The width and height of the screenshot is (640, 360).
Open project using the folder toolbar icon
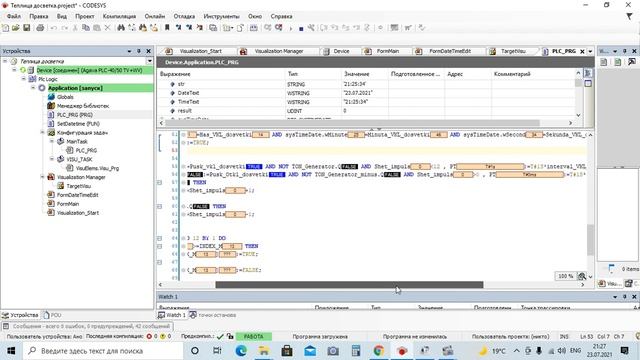coord(16,28)
